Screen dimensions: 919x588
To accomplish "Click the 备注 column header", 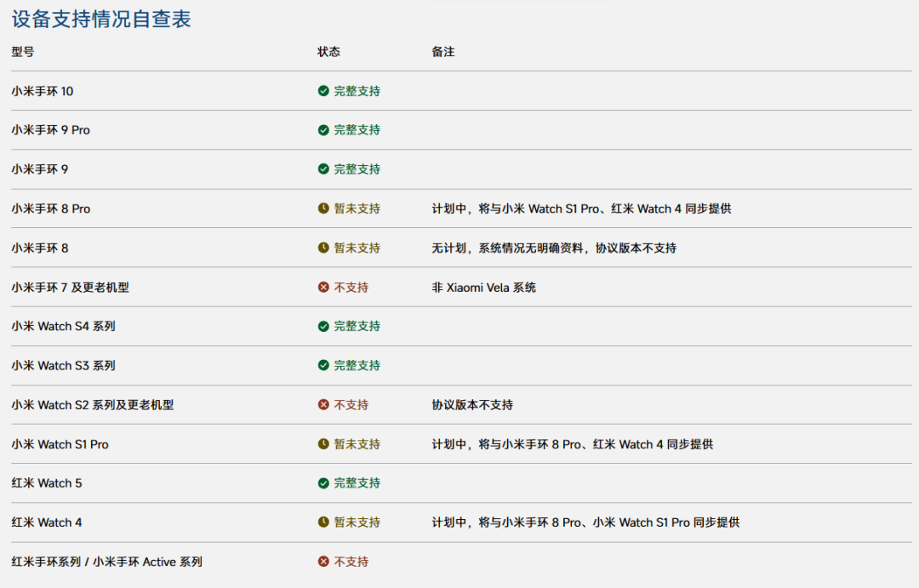I will tap(443, 52).
